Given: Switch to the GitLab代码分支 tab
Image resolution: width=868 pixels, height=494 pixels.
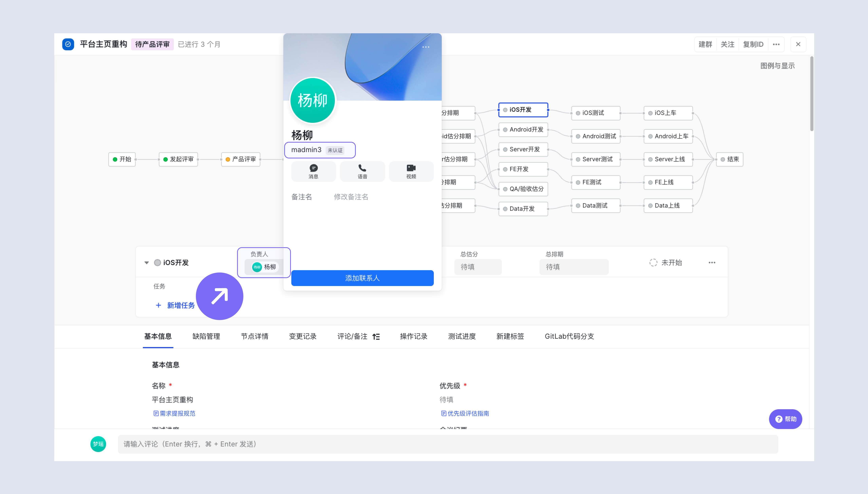Looking at the screenshot, I should click(569, 336).
